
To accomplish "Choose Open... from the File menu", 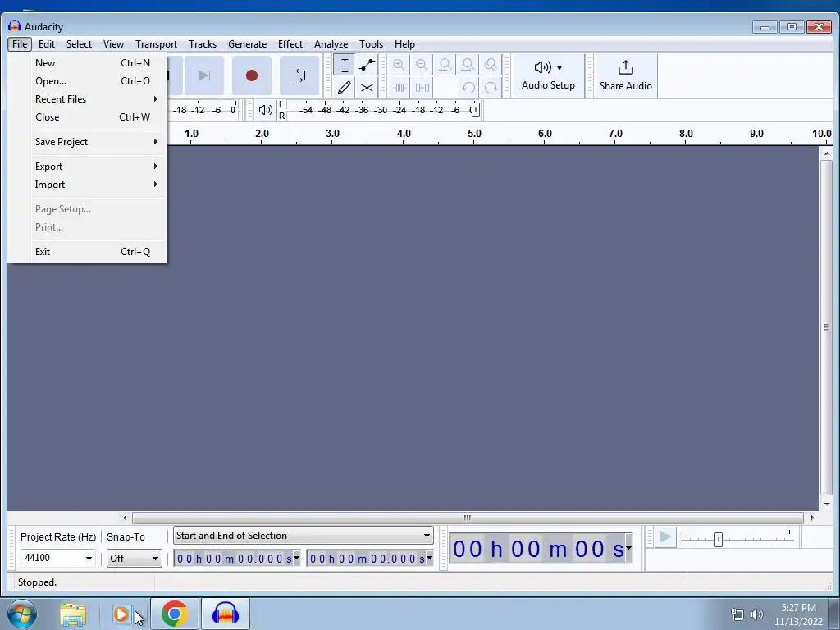I will click(87, 81).
